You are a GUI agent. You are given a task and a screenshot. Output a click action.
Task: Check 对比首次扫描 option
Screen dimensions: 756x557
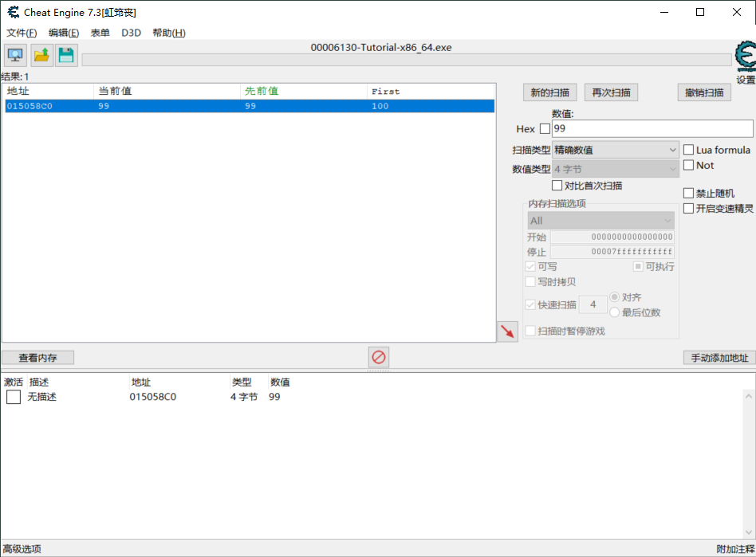557,186
